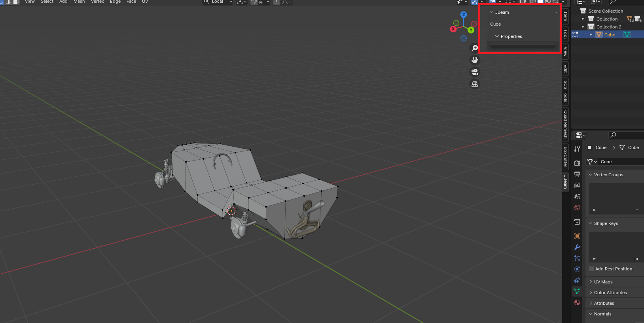Switch perspective/orthographic with the grid icon

475,84
